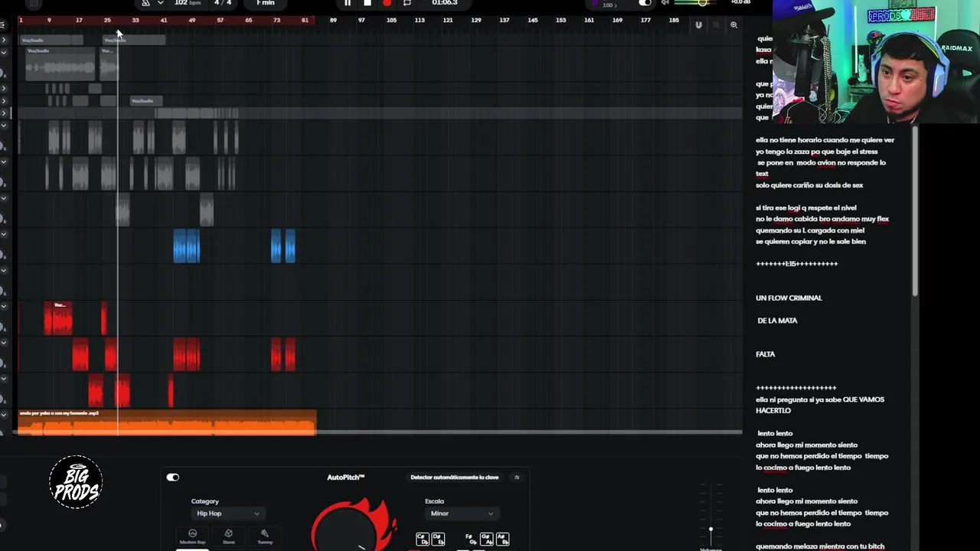Click the '+++++++1:15+++++++++' marker line
Image resolution: width=980 pixels, height=551 pixels.
click(x=797, y=264)
